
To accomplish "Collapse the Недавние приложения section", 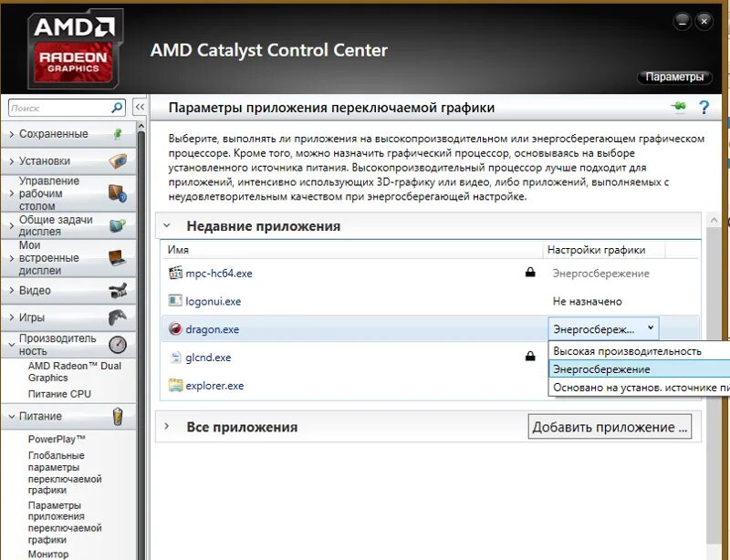I will pos(167,226).
